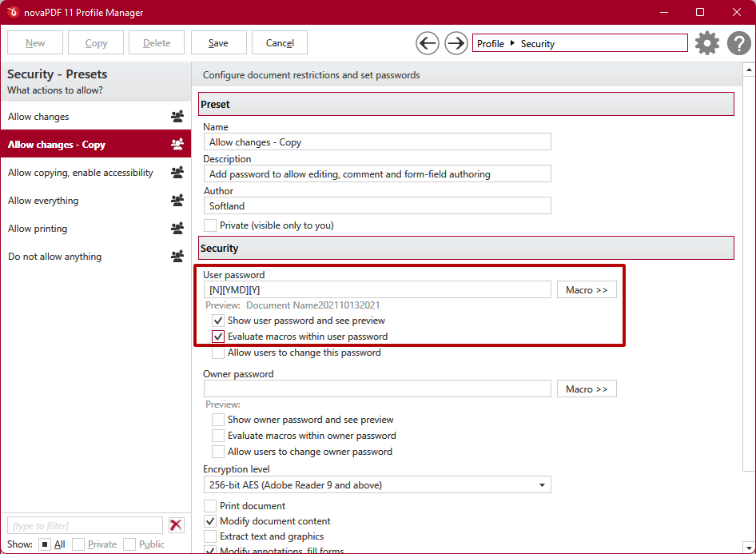The width and height of the screenshot is (756, 554).
Task: Click the Author input field
Action: 377,206
